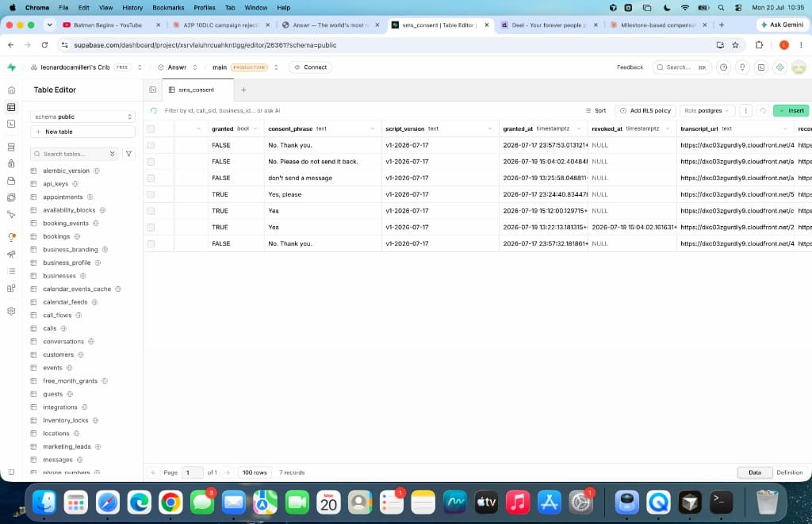The height and width of the screenshot is (524, 812).
Task: Open the three-dot table options menu
Action: (x=745, y=110)
